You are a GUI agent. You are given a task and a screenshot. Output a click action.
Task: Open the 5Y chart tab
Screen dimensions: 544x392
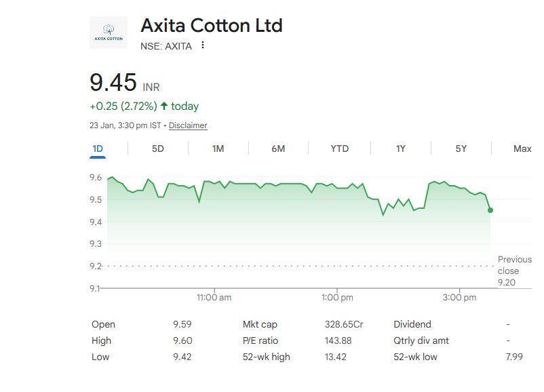pyautogui.click(x=461, y=149)
